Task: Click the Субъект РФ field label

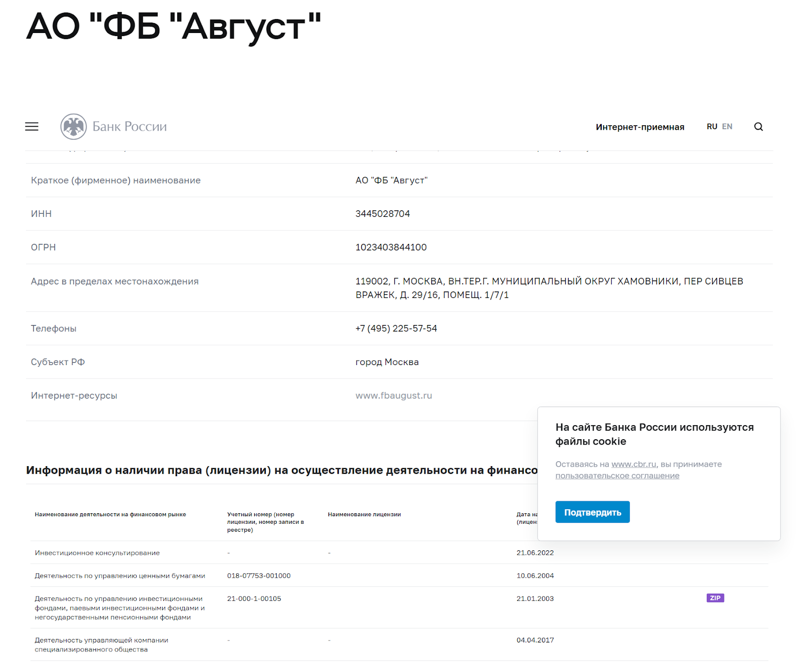Action: [58, 362]
